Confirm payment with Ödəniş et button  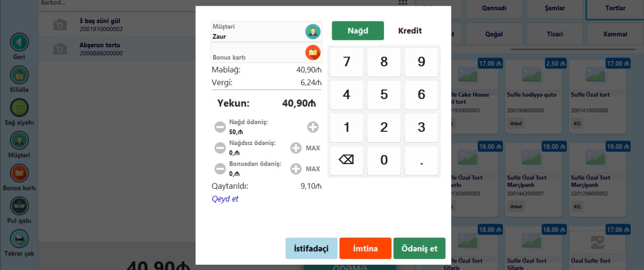coord(419,249)
